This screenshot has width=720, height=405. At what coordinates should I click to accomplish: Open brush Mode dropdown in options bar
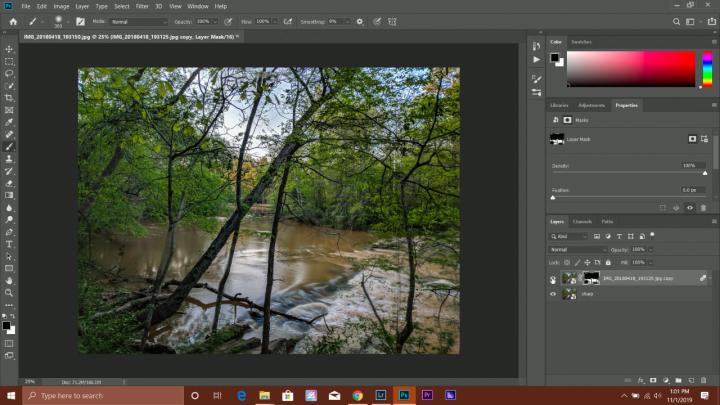click(x=138, y=22)
